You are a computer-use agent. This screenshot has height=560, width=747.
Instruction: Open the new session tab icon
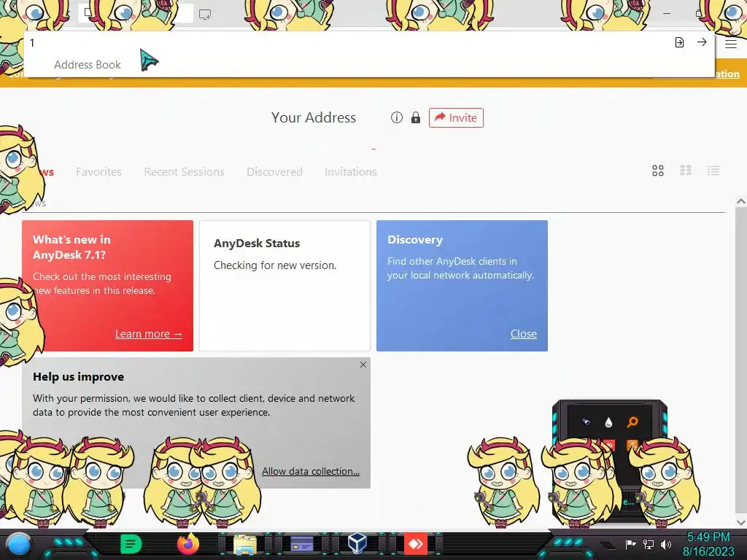[205, 15]
